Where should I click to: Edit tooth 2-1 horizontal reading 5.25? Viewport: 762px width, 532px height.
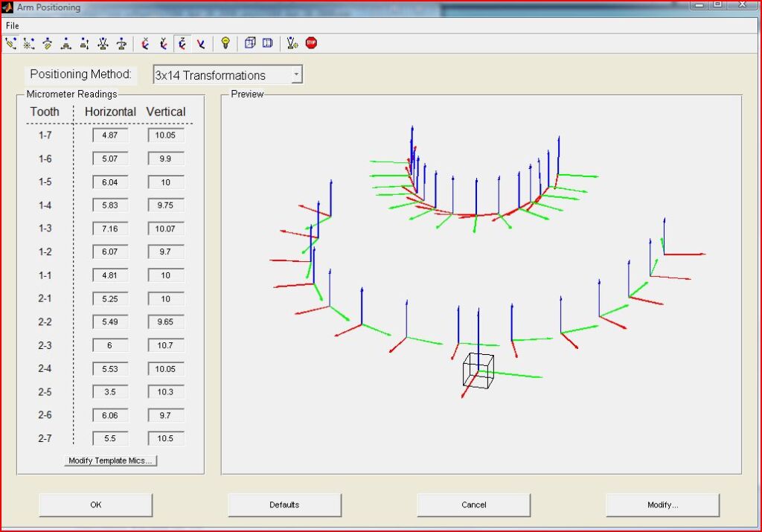pos(110,299)
